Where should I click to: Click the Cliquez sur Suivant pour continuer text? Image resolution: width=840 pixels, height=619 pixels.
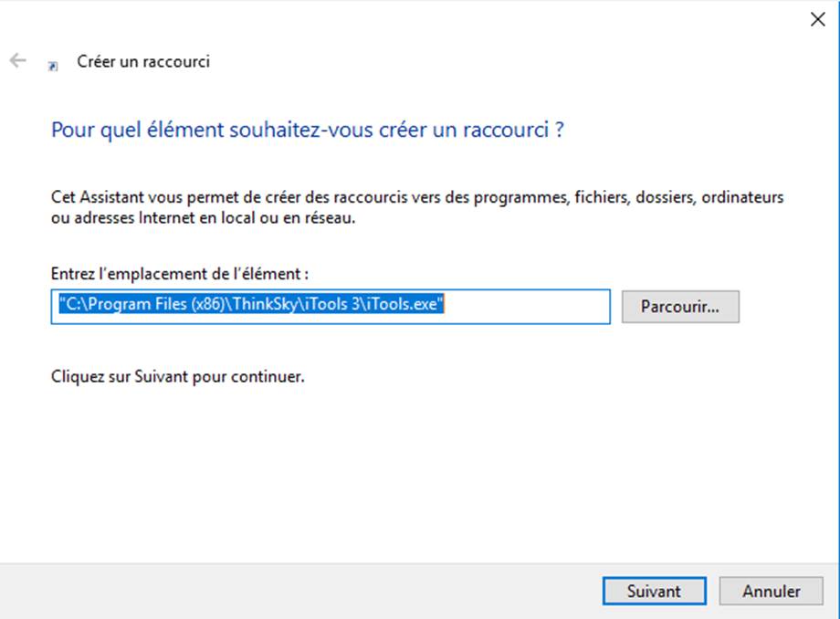tap(178, 377)
